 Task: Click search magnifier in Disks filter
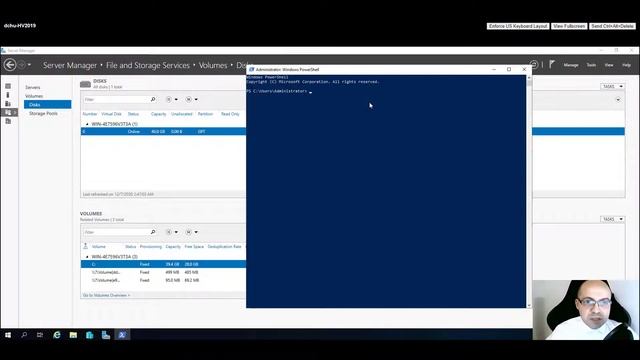pyautogui.click(x=153, y=99)
